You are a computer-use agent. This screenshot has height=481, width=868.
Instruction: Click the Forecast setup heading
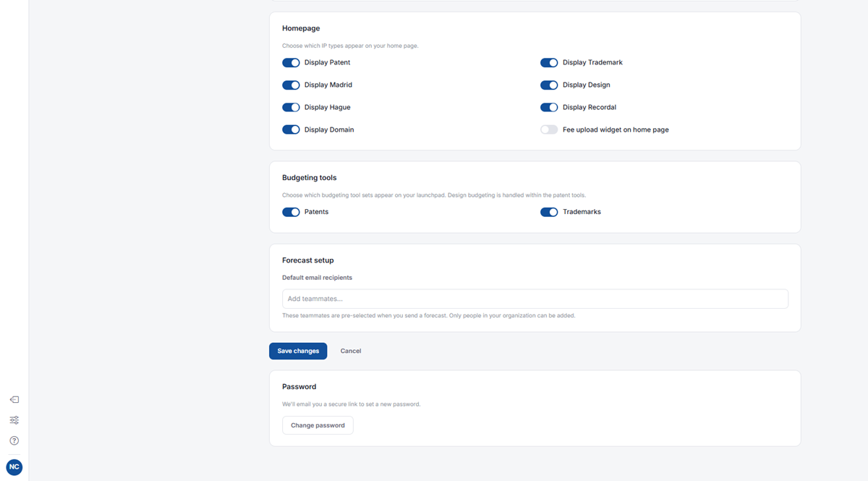tap(308, 260)
